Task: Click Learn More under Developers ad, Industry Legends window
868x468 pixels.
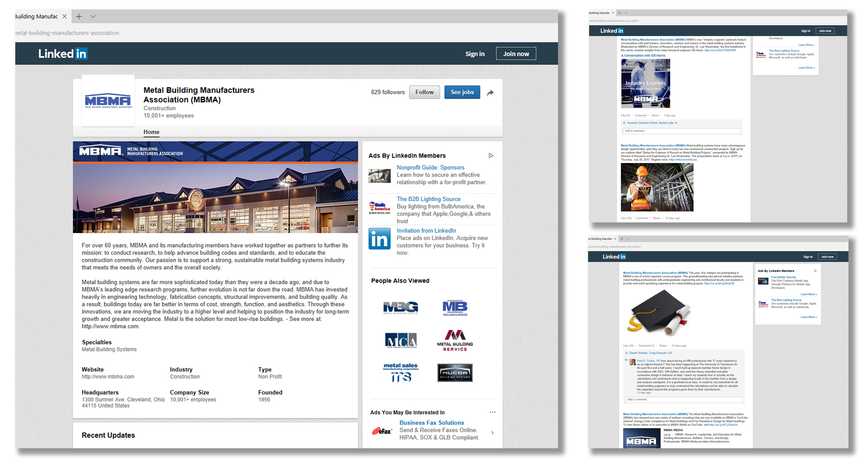Action: 806,45
